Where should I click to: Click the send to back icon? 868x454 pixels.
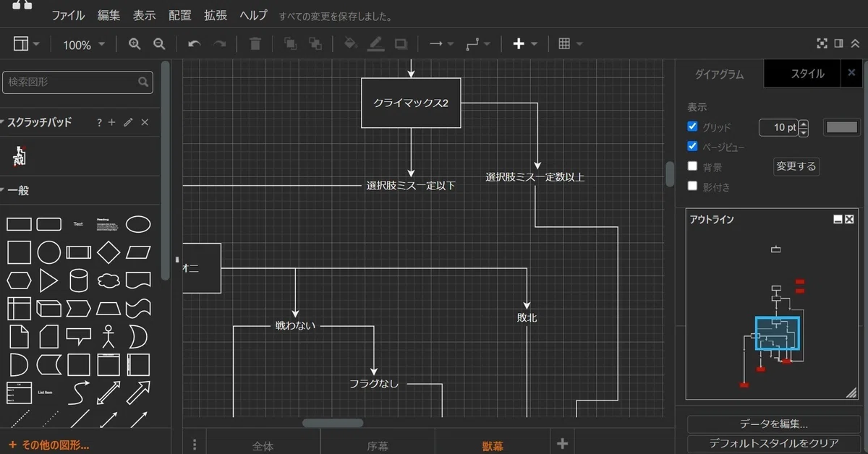pos(315,44)
